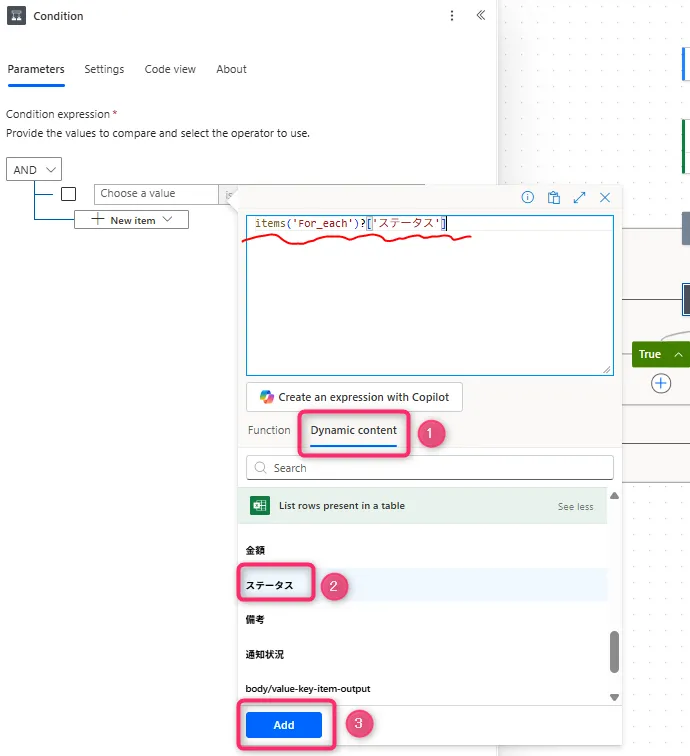Open the Settings tab
The width and height of the screenshot is (690, 756).
tap(104, 69)
